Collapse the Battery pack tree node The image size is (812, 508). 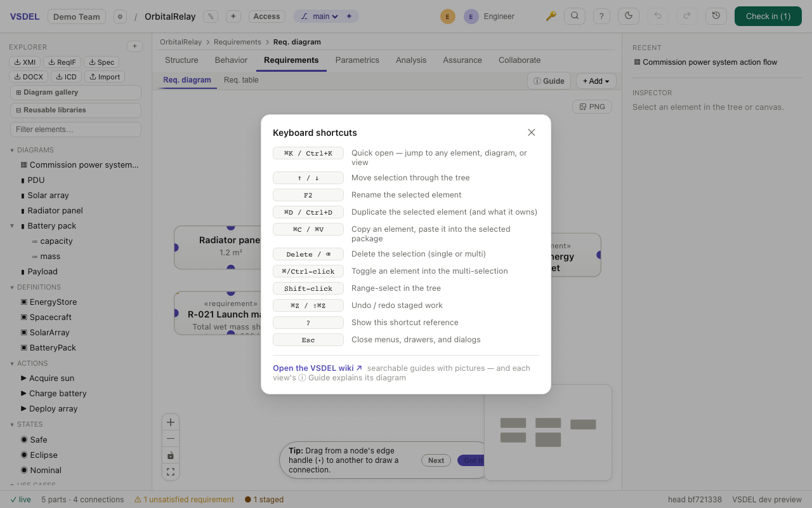(x=12, y=226)
